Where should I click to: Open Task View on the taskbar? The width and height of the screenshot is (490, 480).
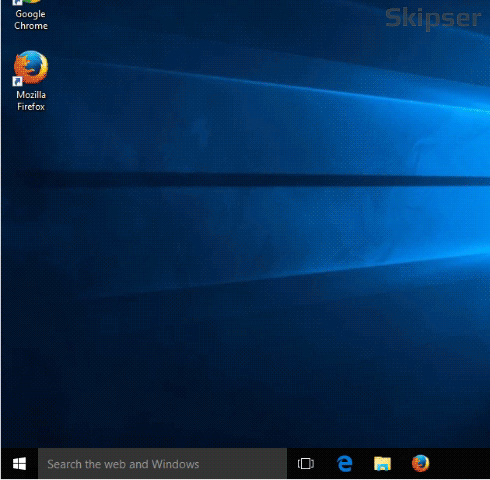[306, 464]
